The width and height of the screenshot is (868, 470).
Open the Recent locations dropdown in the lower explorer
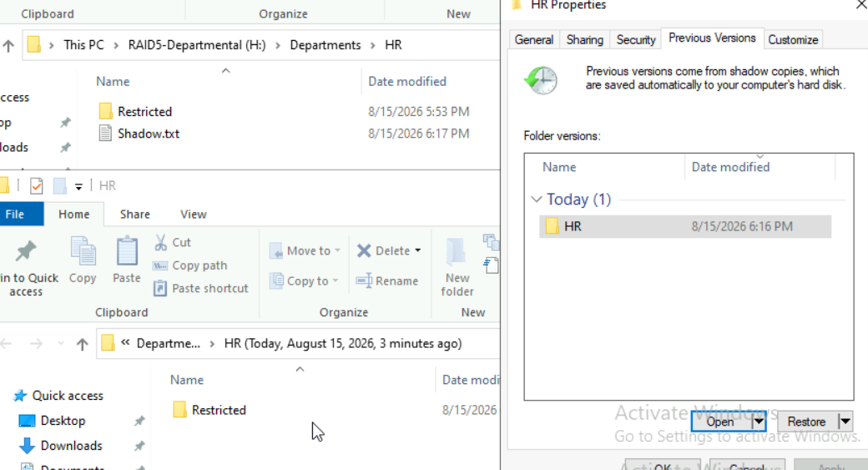(61, 344)
